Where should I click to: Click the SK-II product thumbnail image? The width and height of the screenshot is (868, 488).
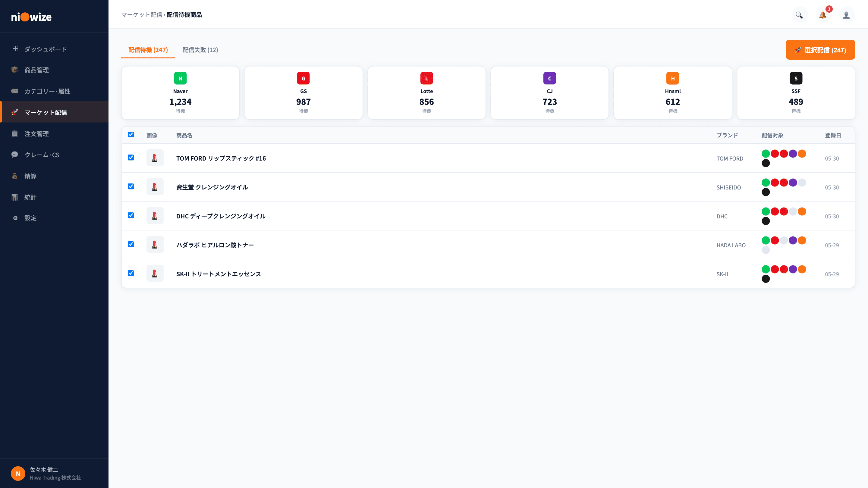pyautogui.click(x=155, y=274)
